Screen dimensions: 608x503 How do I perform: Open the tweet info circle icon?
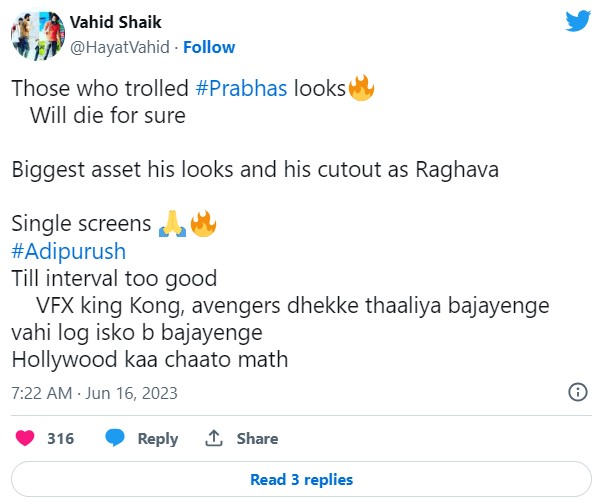(577, 391)
